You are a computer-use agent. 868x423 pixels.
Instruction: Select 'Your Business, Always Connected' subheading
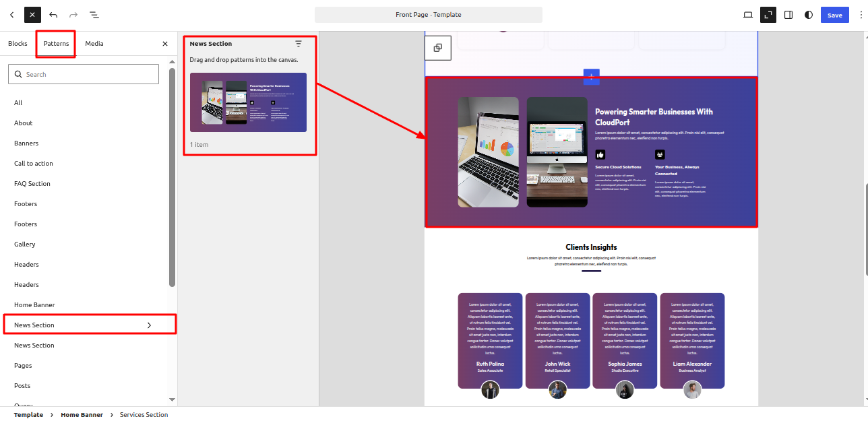677,170
